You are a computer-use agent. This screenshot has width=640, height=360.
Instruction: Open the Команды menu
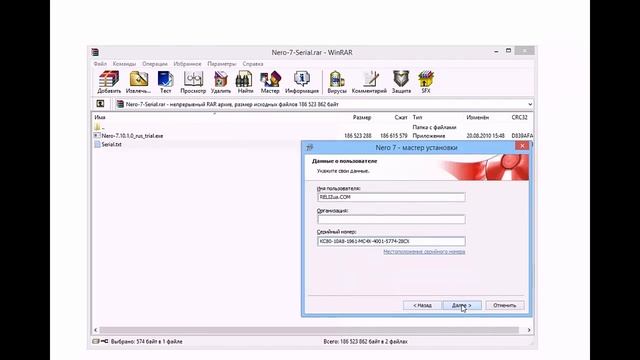(124, 64)
